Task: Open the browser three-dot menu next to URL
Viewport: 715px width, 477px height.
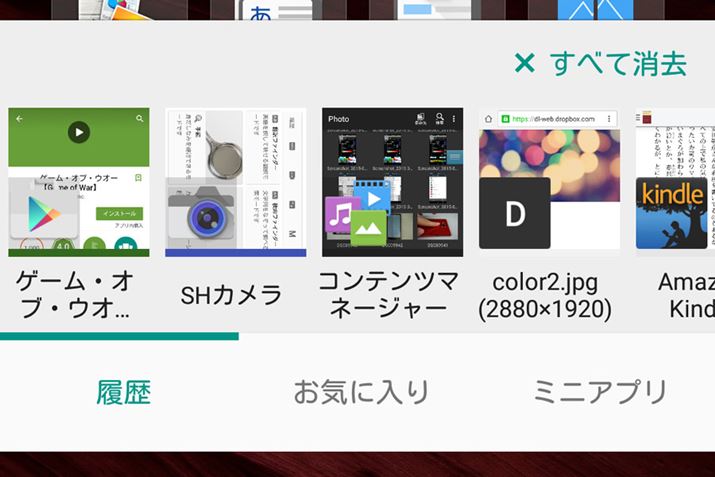Action: coord(610,119)
